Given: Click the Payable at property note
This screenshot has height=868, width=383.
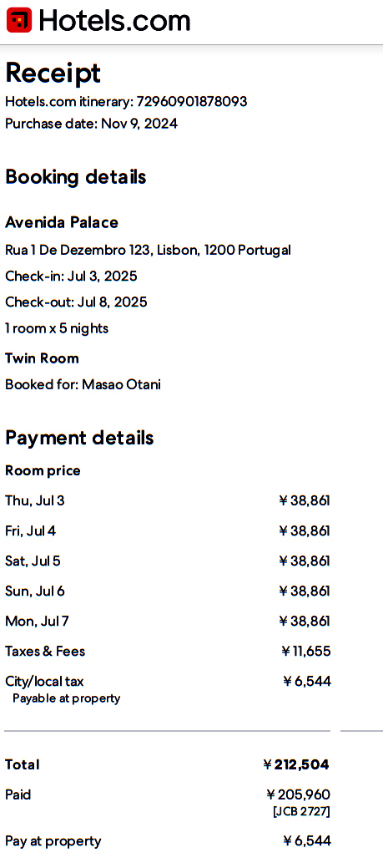Looking at the screenshot, I should [x=66, y=698].
